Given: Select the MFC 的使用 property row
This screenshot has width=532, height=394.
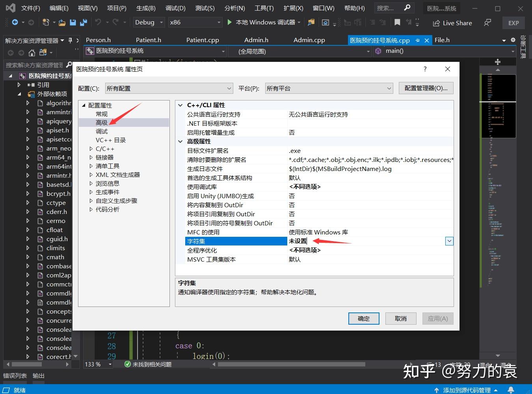Looking at the screenshot, I should [x=319, y=232].
